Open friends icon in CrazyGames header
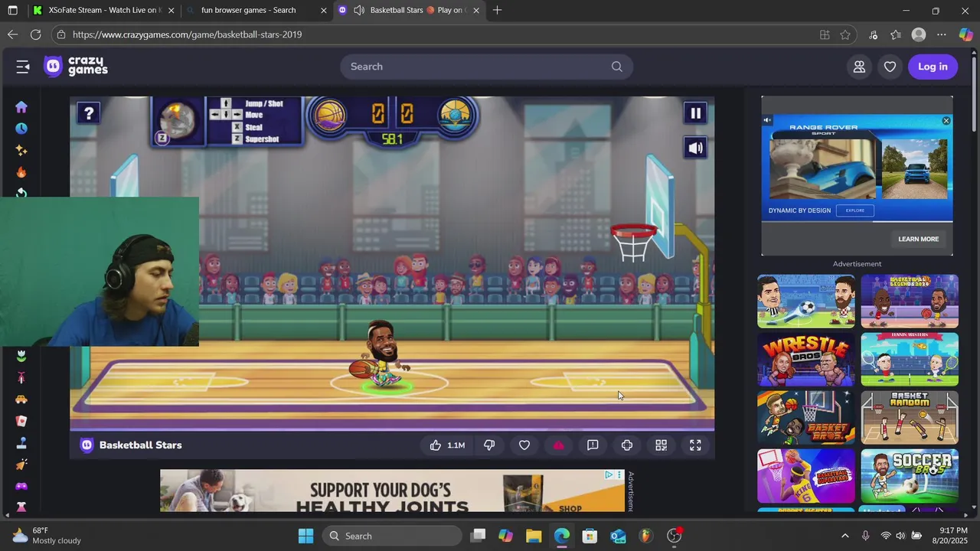The height and width of the screenshot is (551, 980). (859, 67)
